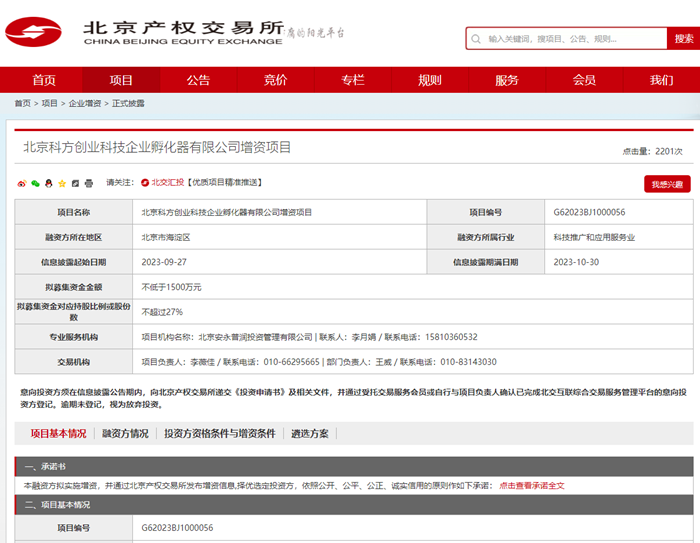Switch to the 投资方资格条件与增资条件 tab
The image size is (700, 543).
pos(219,434)
